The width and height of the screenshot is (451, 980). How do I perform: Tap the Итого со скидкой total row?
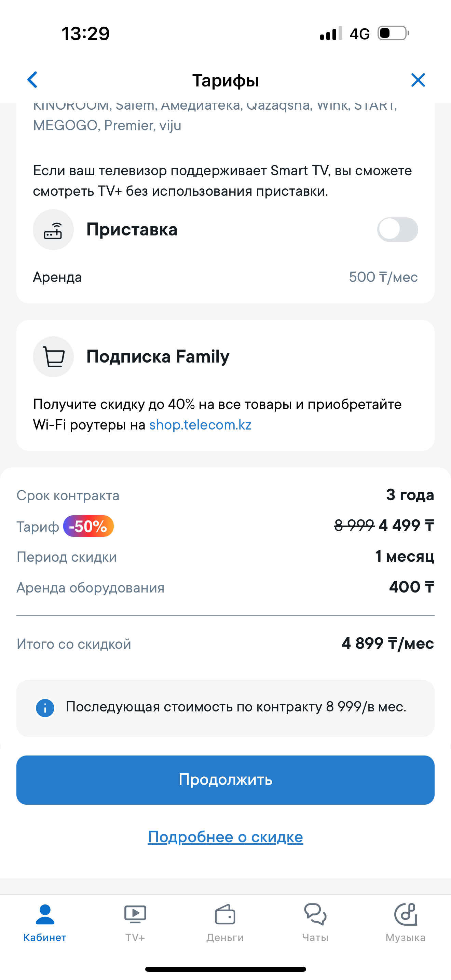click(225, 644)
